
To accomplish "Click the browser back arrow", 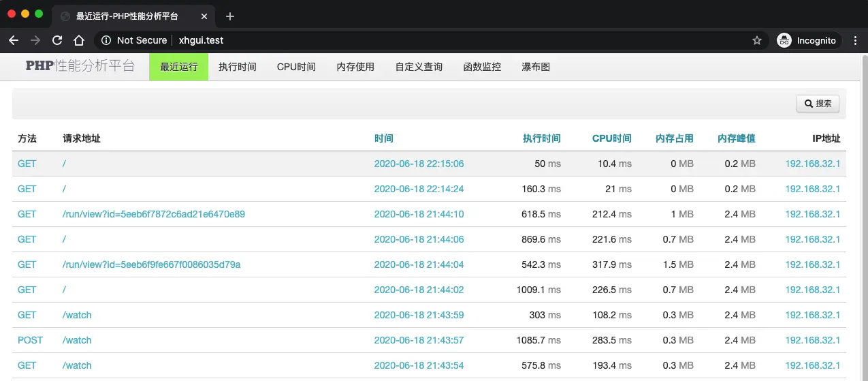I will pyautogui.click(x=14, y=40).
